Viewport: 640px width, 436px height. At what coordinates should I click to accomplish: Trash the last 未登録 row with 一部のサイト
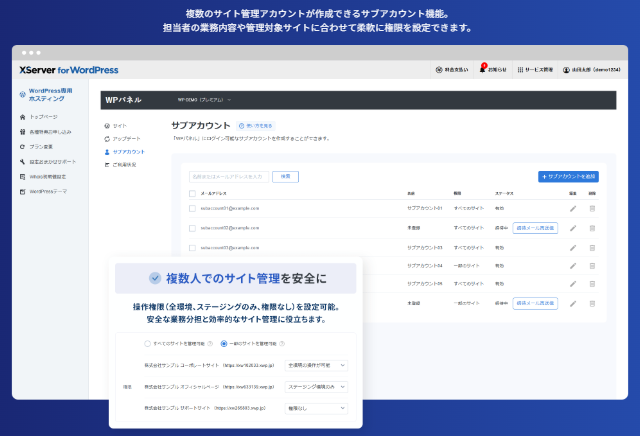(x=592, y=303)
